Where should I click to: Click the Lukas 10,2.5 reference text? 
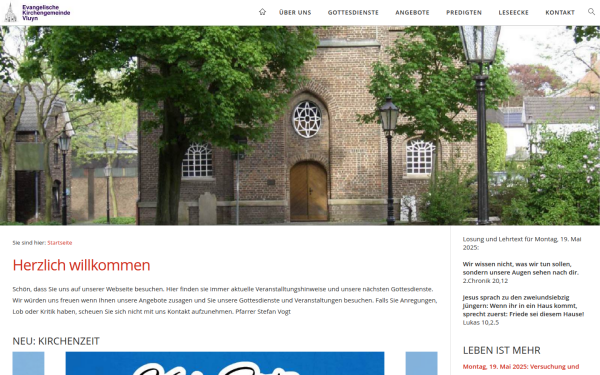pyautogui.click(x=481, y=323)
